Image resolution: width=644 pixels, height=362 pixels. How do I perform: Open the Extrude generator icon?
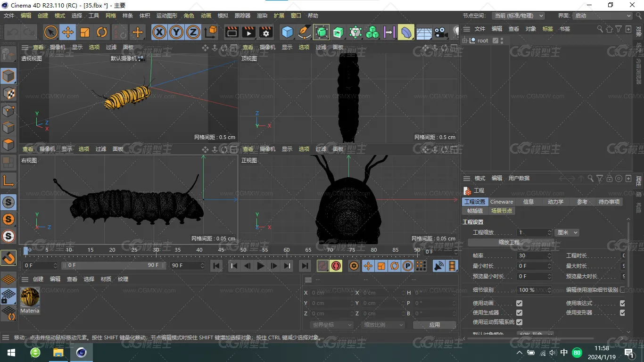(339, 32)
